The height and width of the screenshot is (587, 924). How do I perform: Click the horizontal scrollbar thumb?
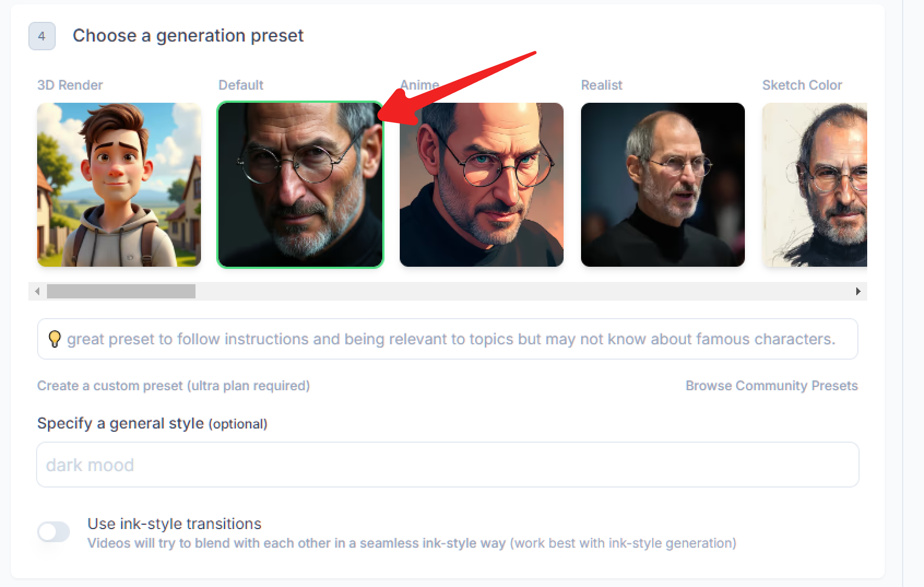[120, 291]
